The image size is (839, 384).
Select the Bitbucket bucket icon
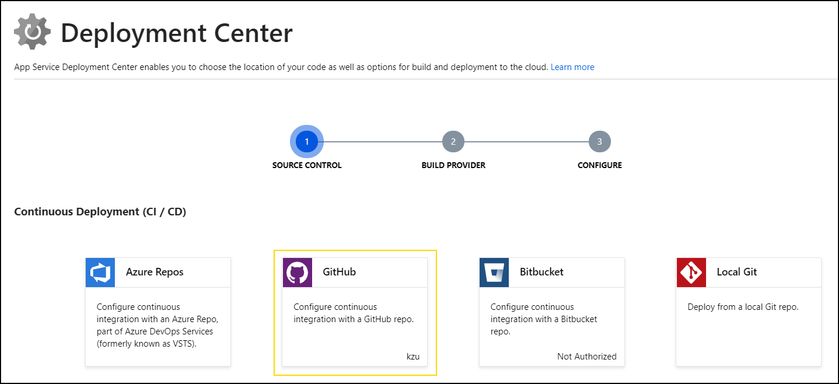coord(494,272)
